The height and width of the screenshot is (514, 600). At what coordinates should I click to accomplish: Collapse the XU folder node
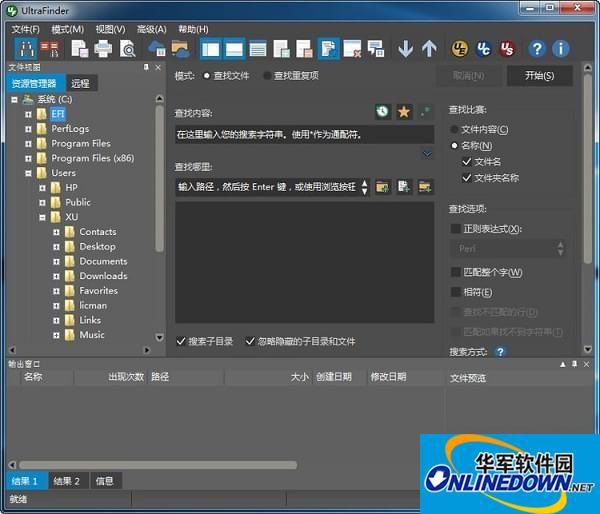tap(42, 217)
